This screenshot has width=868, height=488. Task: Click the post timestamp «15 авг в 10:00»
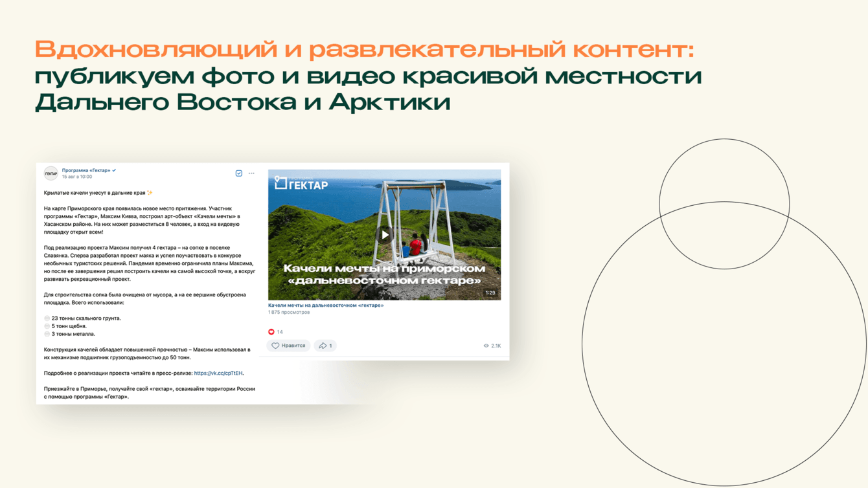pyautogui.click(x=77, y=177)
